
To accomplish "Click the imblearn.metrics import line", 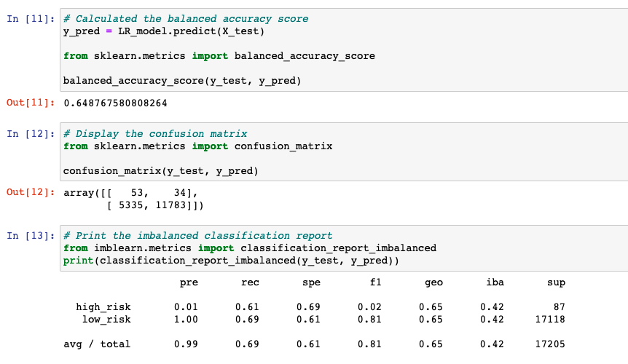I will (x=250, y=248).
